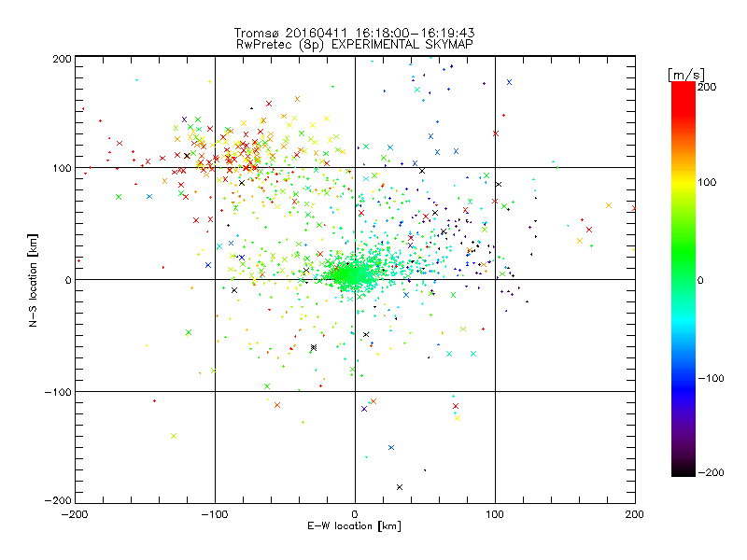Click the colorbar '200' tick label
The height and width of the screenshot is (560, 747).
pos(707,86)
